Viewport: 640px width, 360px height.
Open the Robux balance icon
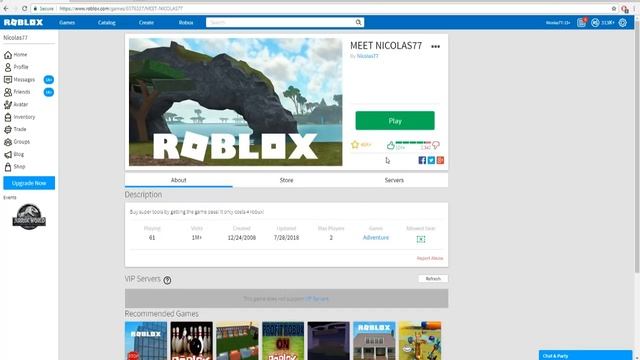point(595,23)
